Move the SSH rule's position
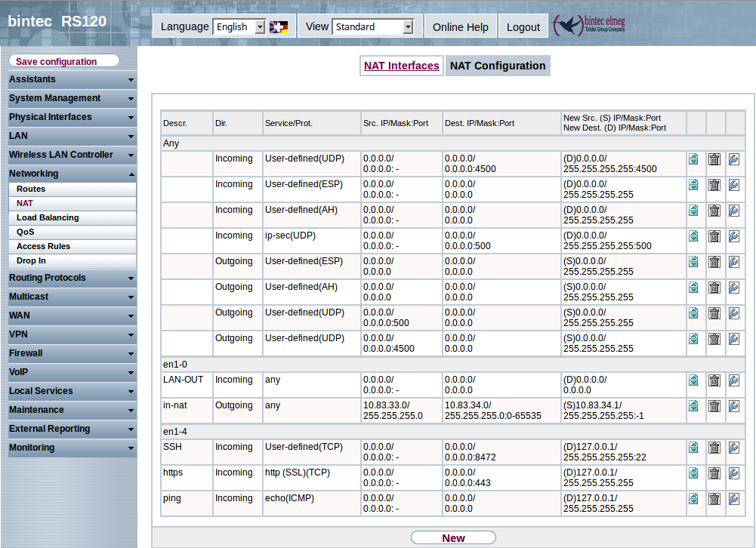The width and height of the screenshot is (756, 548). [693, 448]
